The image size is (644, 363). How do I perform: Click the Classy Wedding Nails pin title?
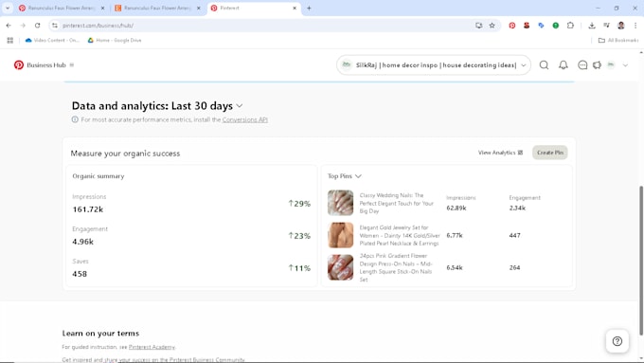[x=396, y=203]
